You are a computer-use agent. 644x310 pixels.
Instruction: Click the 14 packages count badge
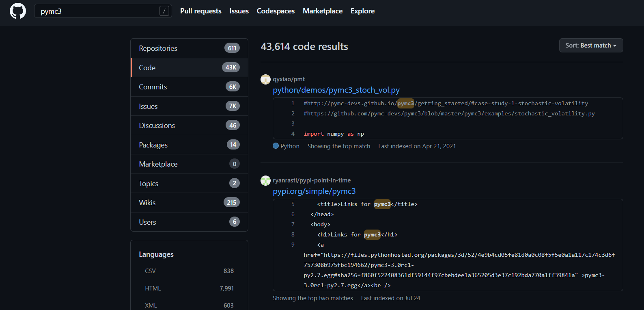pos(233,145)
